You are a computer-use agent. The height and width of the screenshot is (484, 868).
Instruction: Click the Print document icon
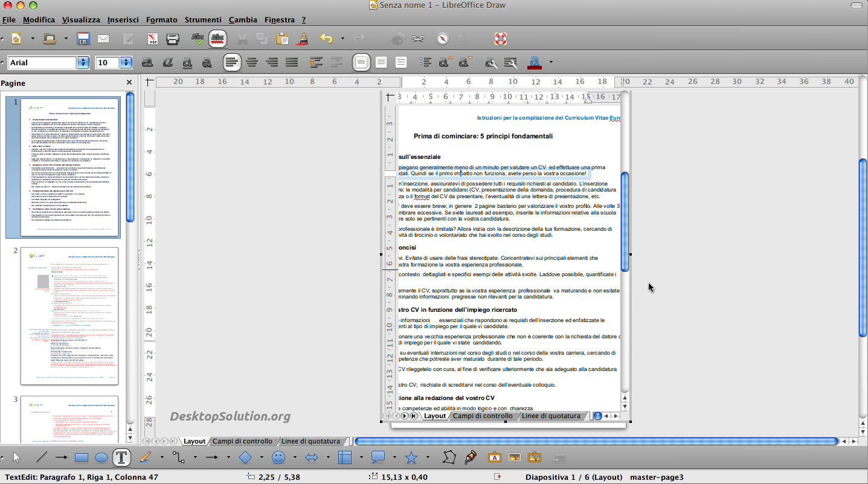tap(173, 39)
